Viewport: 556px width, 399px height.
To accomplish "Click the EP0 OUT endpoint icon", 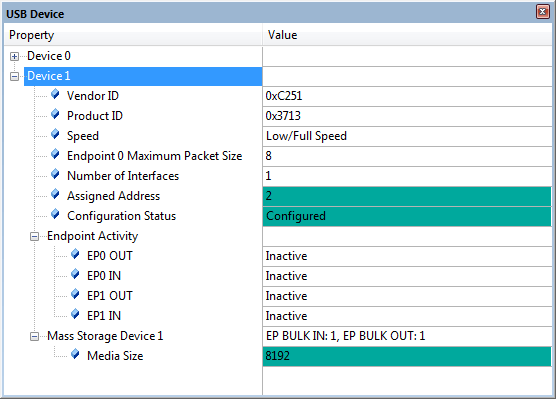I will coord(75,254).
